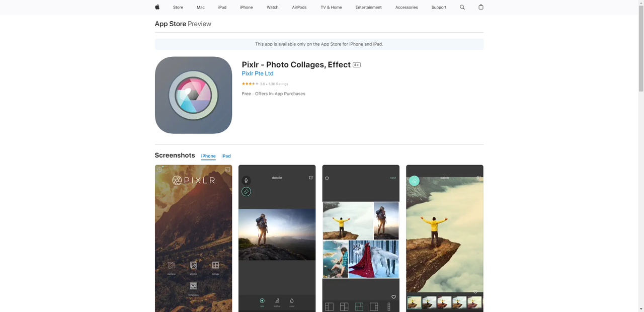Click the App Store Preview header link
The width and height of the screenshot is (644, 312).
(x=183, y=24)
